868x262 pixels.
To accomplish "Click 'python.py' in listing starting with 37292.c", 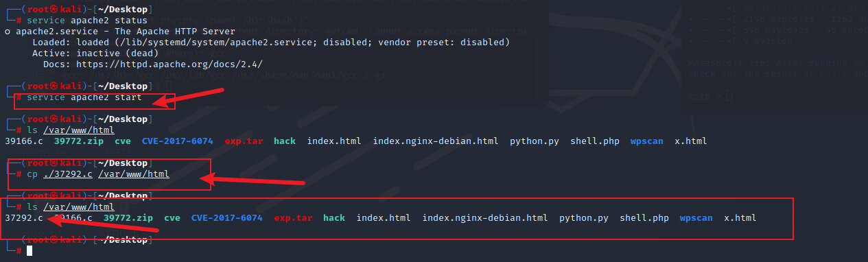I will [584, 218].
